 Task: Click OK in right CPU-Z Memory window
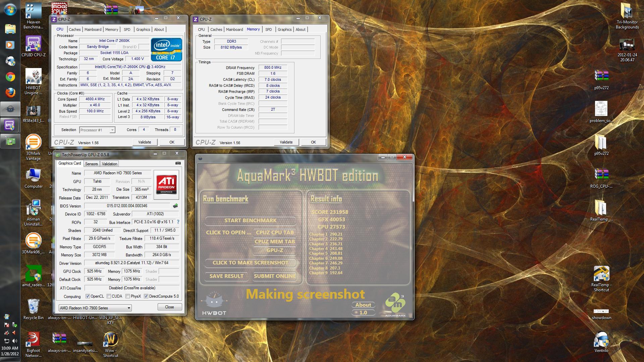click(313, 142)
